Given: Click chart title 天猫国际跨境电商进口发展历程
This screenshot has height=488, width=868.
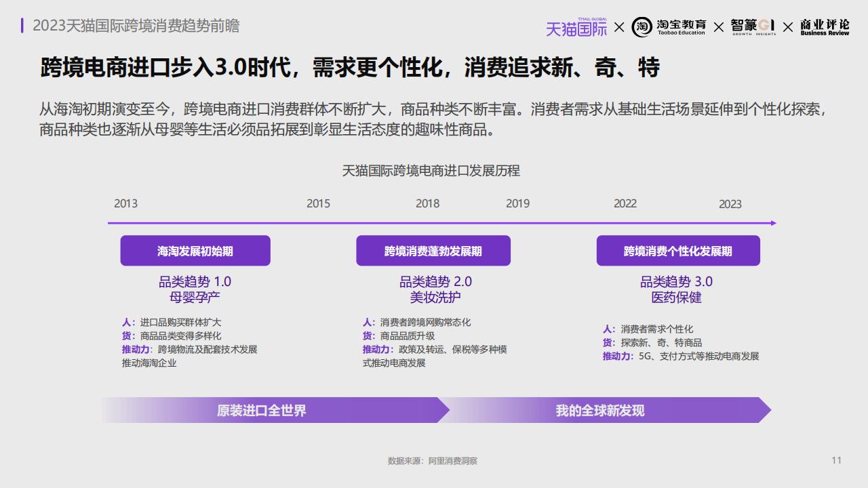Looking at the screenshot, I should 431,171.
